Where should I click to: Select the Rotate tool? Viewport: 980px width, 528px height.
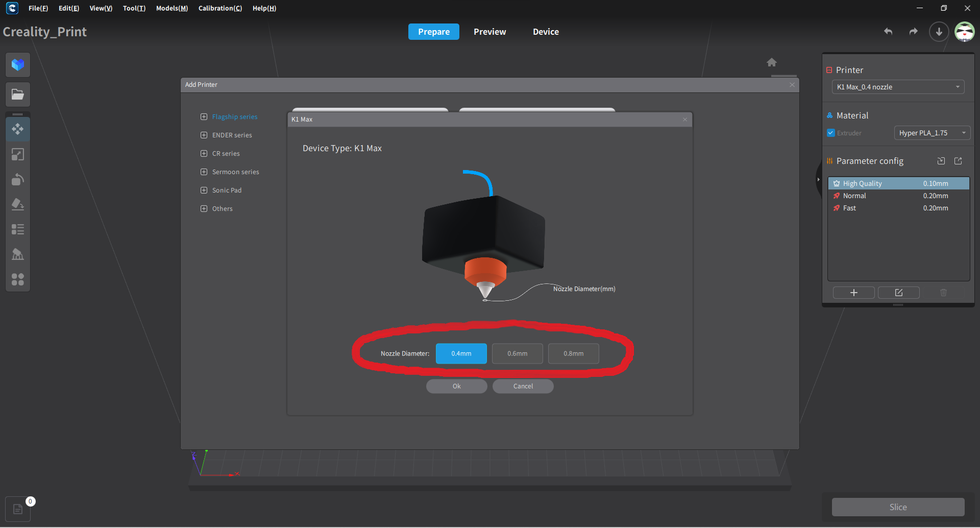(18, 179)
